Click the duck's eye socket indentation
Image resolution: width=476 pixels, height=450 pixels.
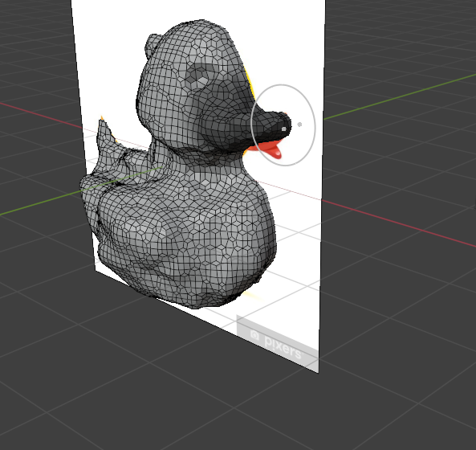(197, 76)
